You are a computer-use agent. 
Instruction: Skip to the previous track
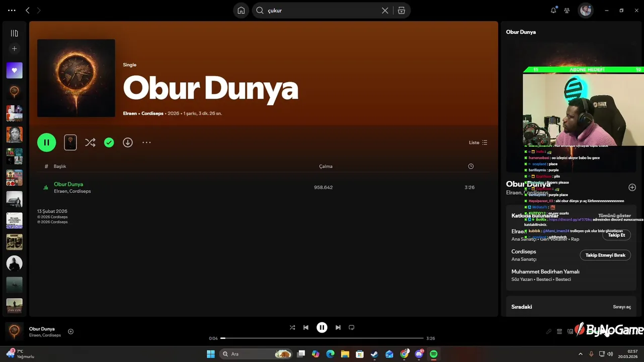tap(306, 327)
